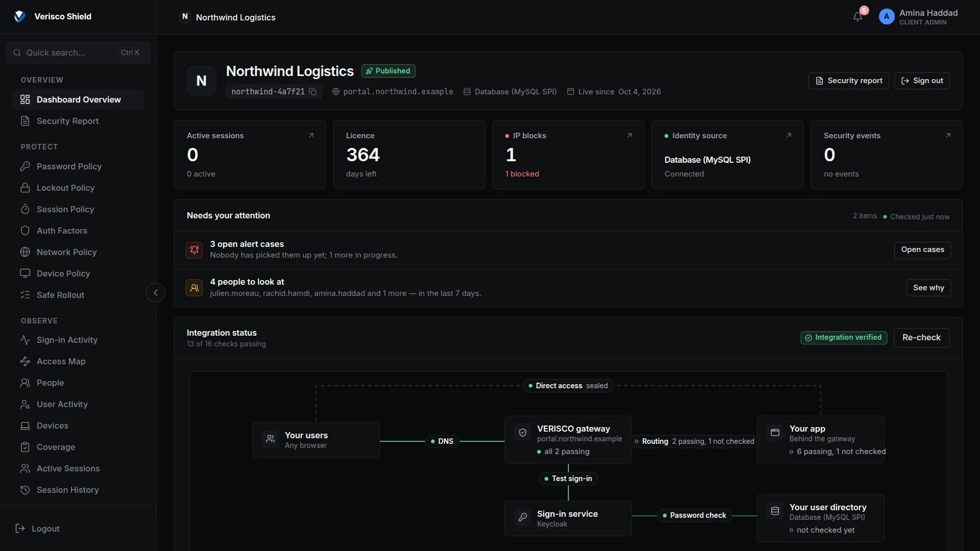Click the Verisco Shield logo
The width and height of the screenshot is (980, 551).
[19, 16]
